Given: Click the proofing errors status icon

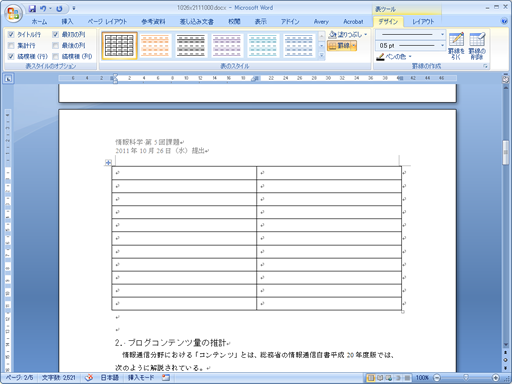Looking at the screenshot, I should [x=89, y=378].
